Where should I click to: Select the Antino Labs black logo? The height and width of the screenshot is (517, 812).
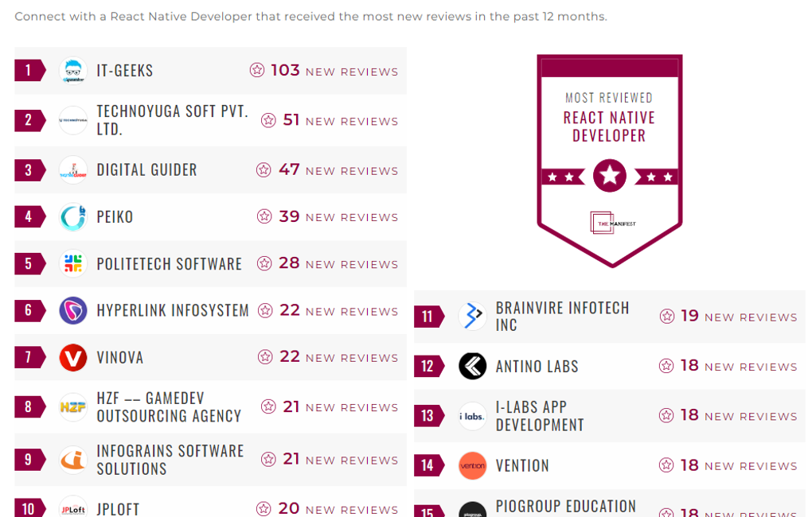tap(473, 366)
